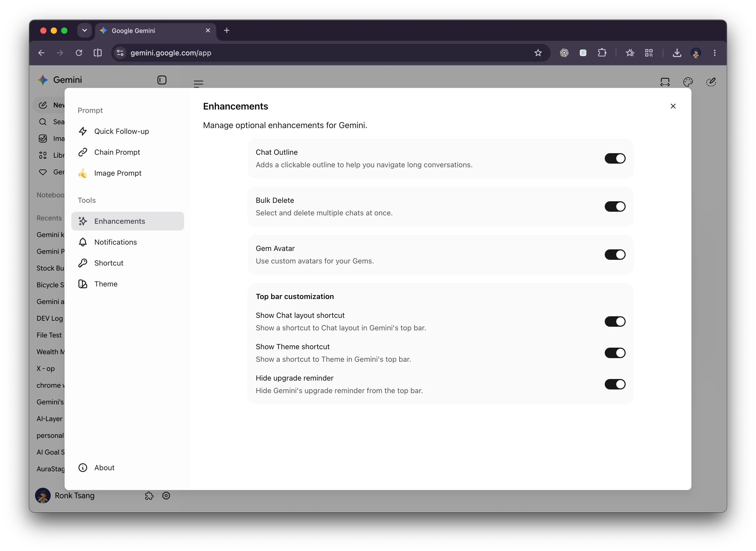Select the Google Gemini tab
756x551 pixels.
click(156, 31)
